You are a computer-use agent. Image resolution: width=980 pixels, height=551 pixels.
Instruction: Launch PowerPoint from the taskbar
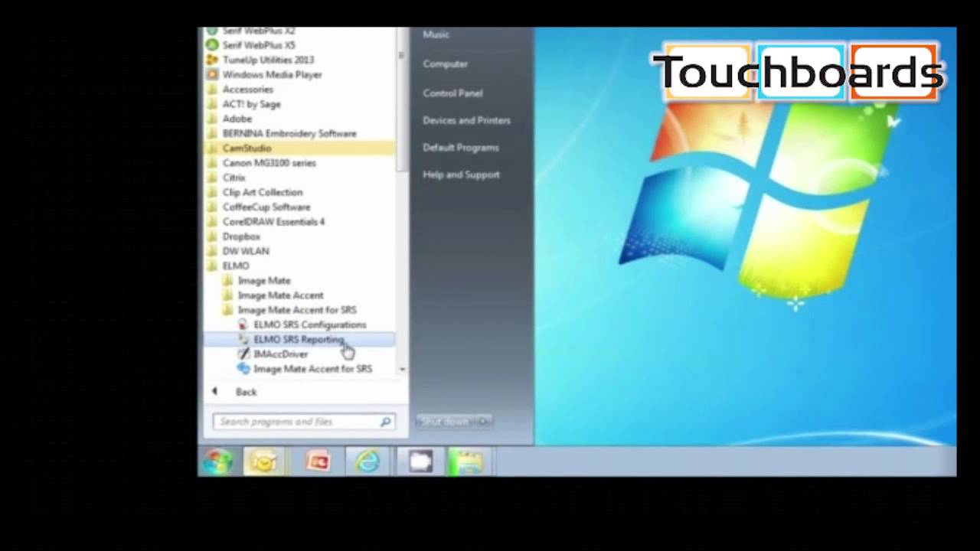[x=317, y=461]
